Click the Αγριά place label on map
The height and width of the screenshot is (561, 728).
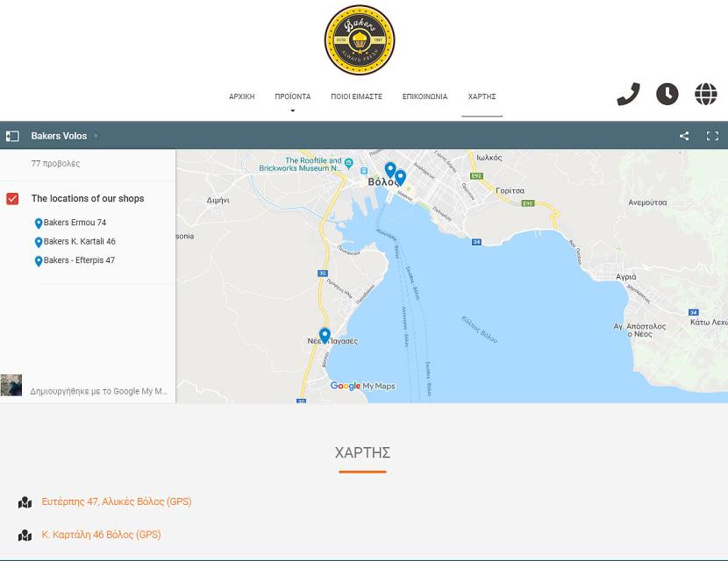[626, 277]
